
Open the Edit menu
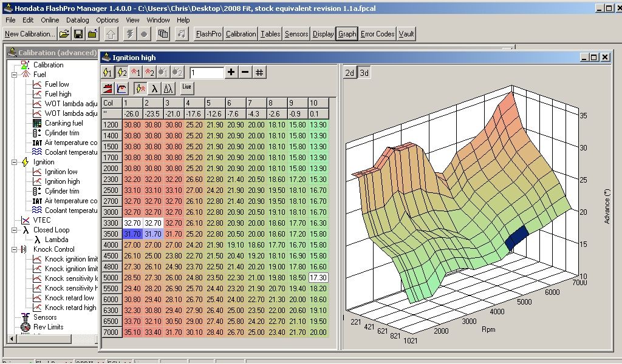(x=28, y=20)
